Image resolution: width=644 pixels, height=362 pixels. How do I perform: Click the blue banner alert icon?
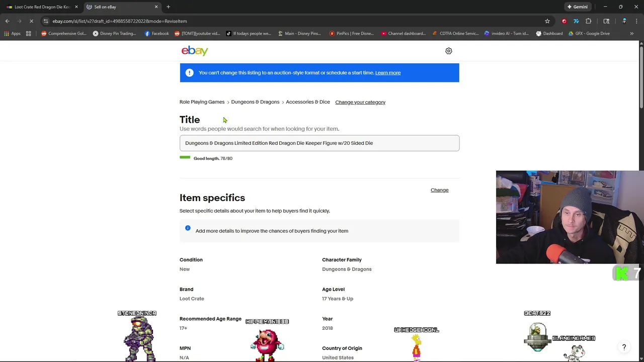point(189,73)
